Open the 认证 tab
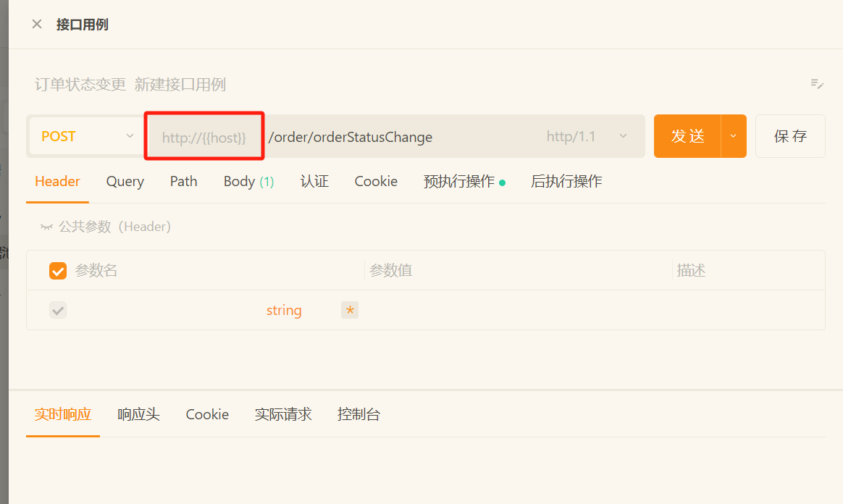The width and height of the screenshot is (843, 504). tap(314, 182)
